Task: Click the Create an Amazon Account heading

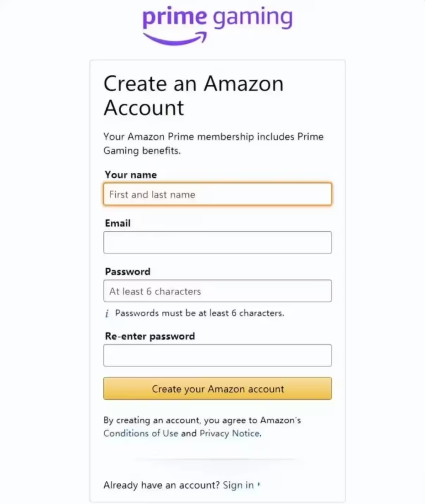Action: 193,95
